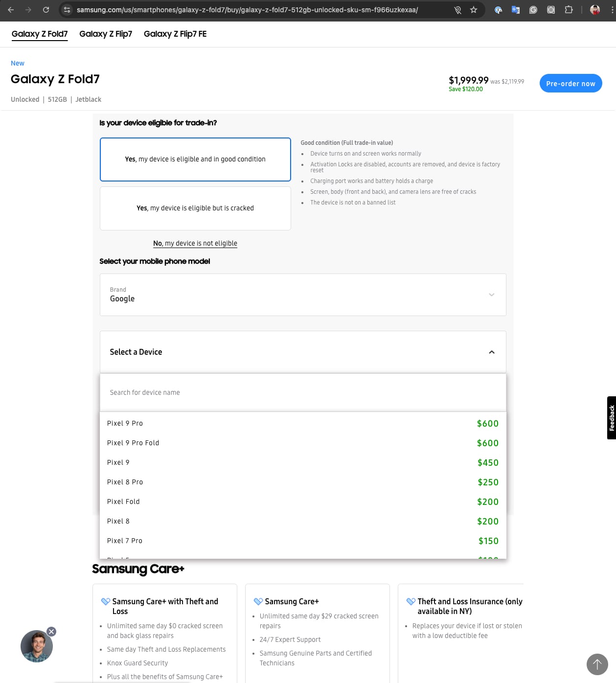Reload the Samsung page

(46, 10)
